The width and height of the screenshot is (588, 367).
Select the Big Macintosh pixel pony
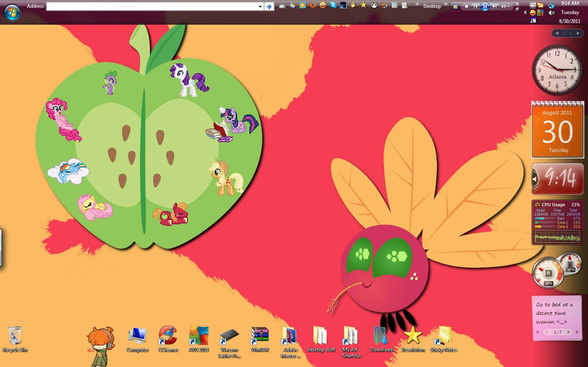[171, 214]
